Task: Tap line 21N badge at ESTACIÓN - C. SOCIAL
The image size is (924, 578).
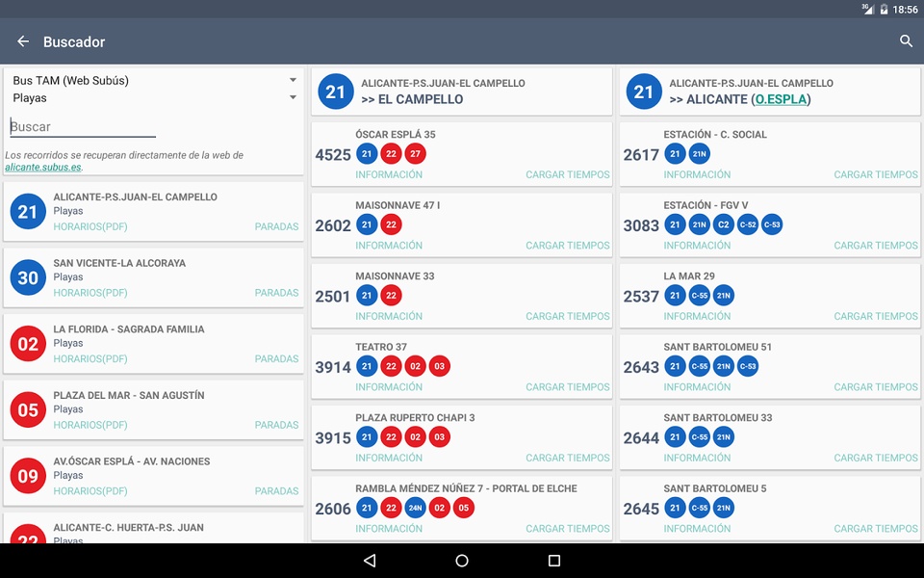Action: pos(700,154)
